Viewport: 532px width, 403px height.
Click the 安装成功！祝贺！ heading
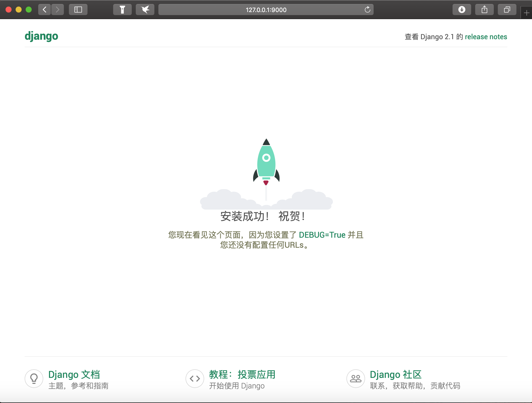(263, 216)
